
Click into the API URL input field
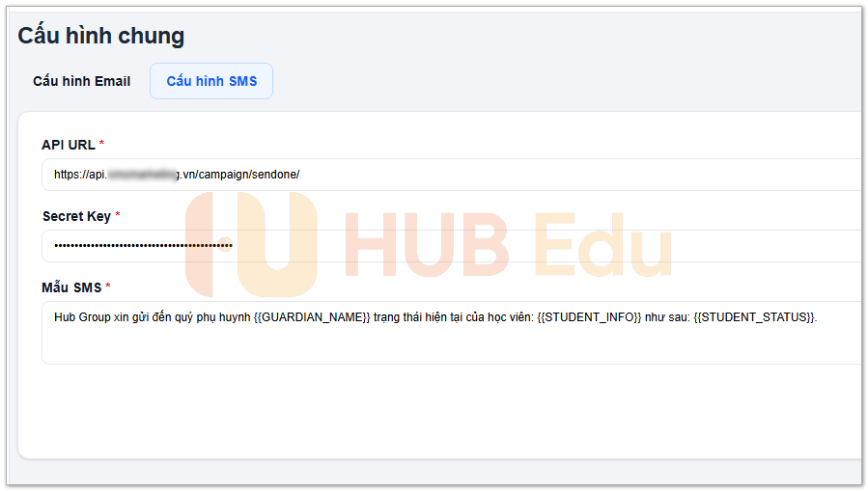click(x=452, y=175)
